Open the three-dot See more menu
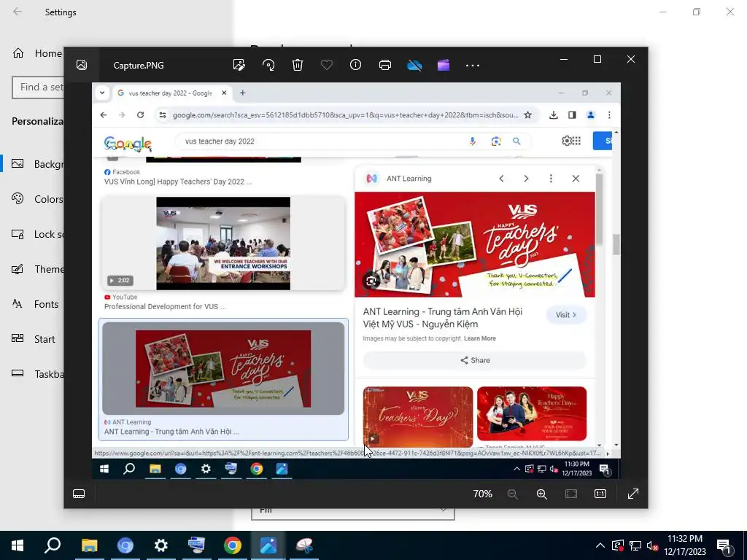Viewport: 747px width, 560px height. 473,65
